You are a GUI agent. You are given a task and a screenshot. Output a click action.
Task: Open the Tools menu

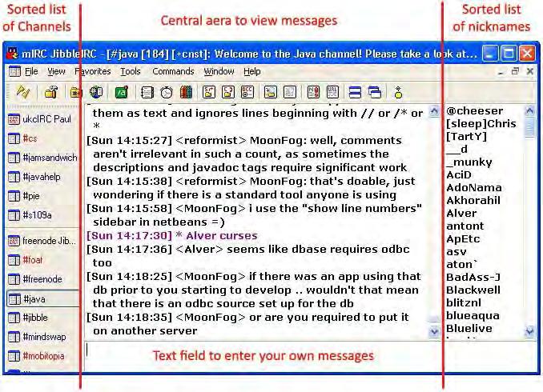pos(131,71)
